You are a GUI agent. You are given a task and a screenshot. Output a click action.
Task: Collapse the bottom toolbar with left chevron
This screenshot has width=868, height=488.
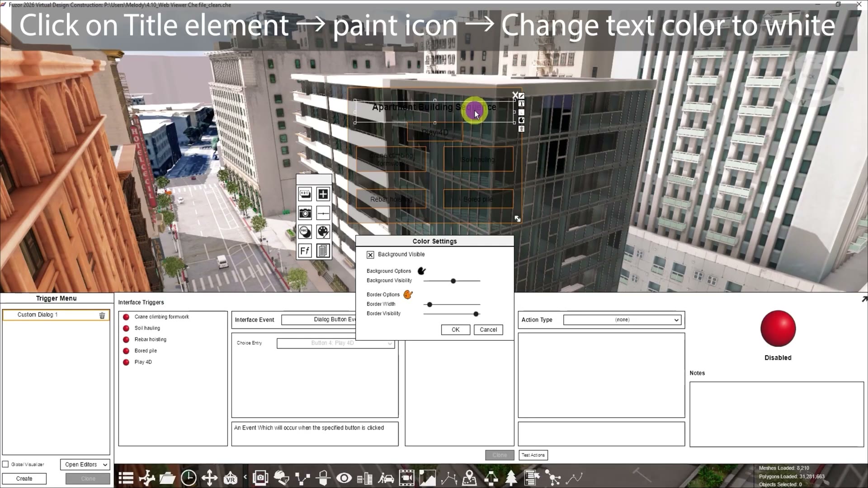[x=245, y=477]
